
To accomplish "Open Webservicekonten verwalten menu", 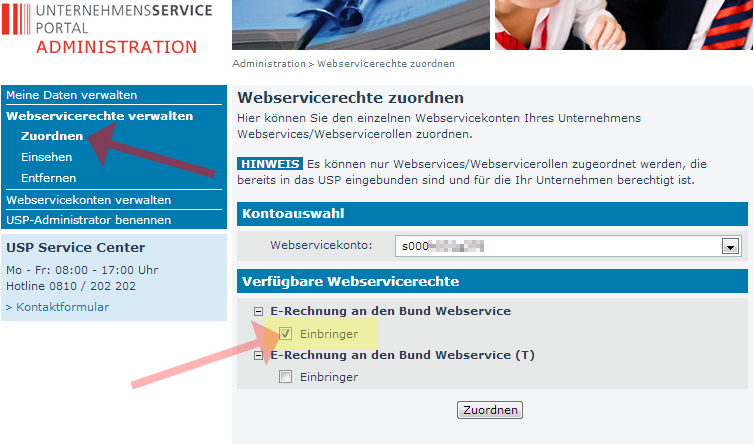I will tap(88, 200).
